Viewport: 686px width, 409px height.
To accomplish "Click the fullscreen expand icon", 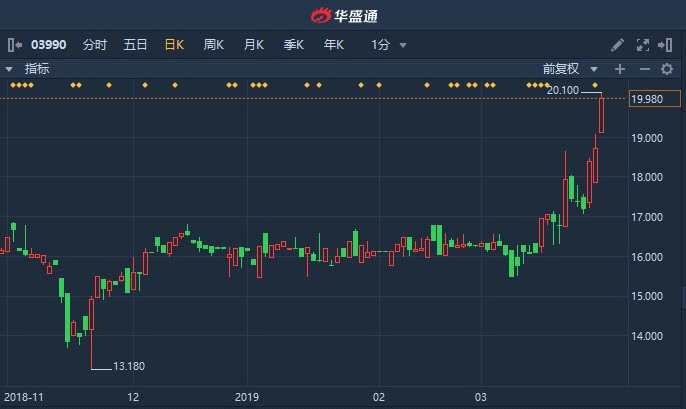I will click(643, 45).
